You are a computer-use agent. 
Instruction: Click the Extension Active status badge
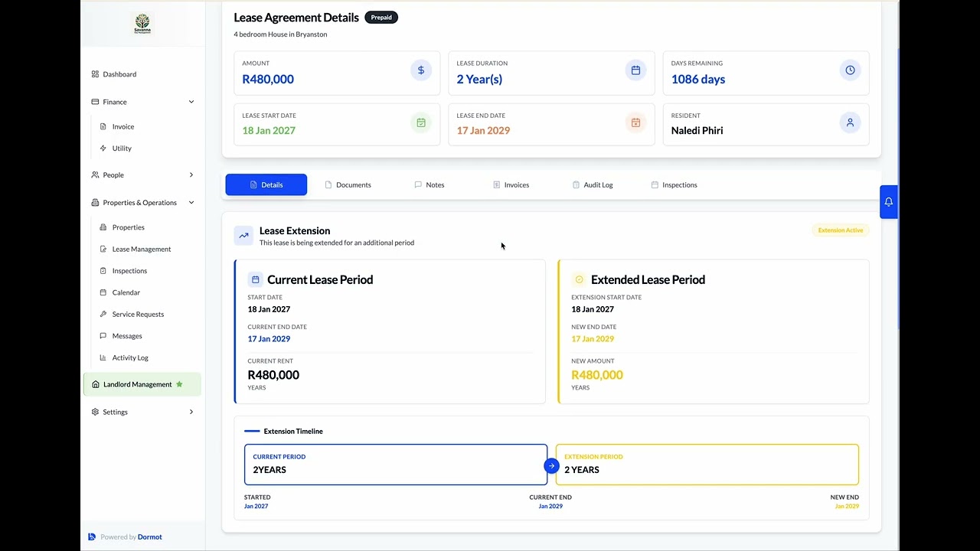[841, 230]
